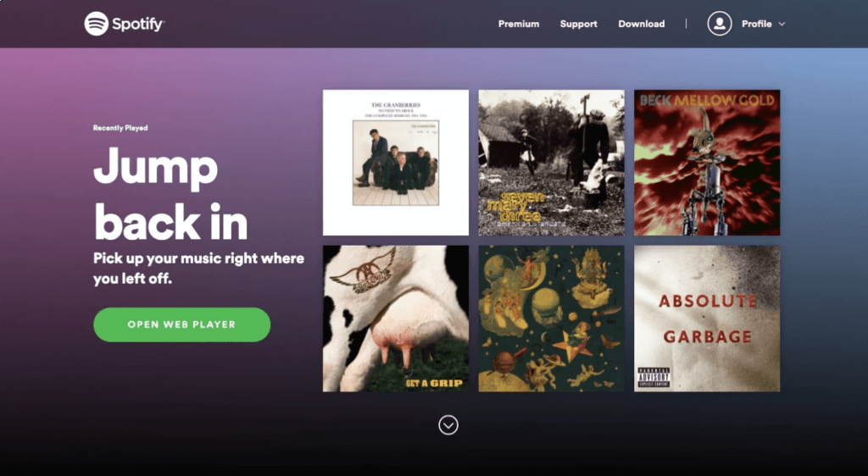Click the Jump back in heading
This screenshot has height=476, width=868.
[170, 193]
